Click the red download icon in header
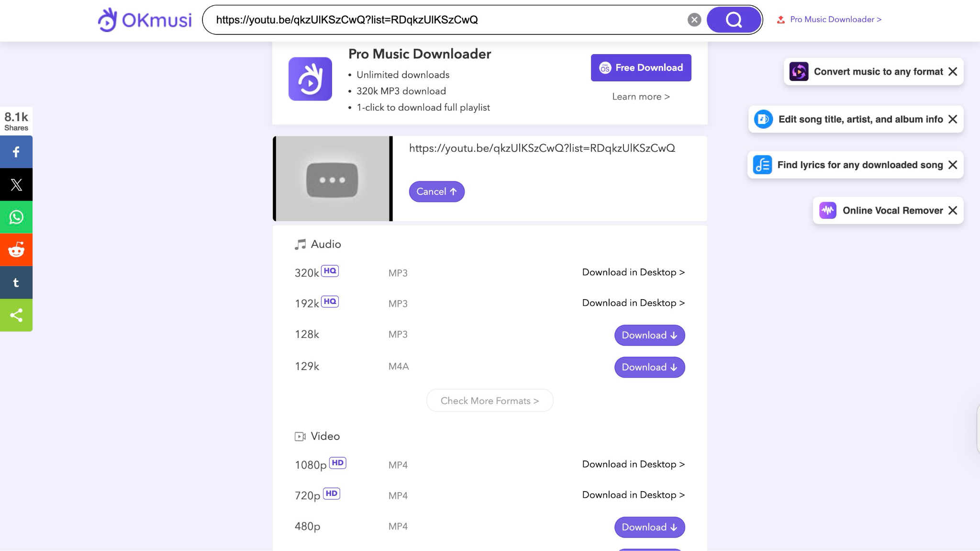Screen dimensions: 980x551 tap(781, 20)
